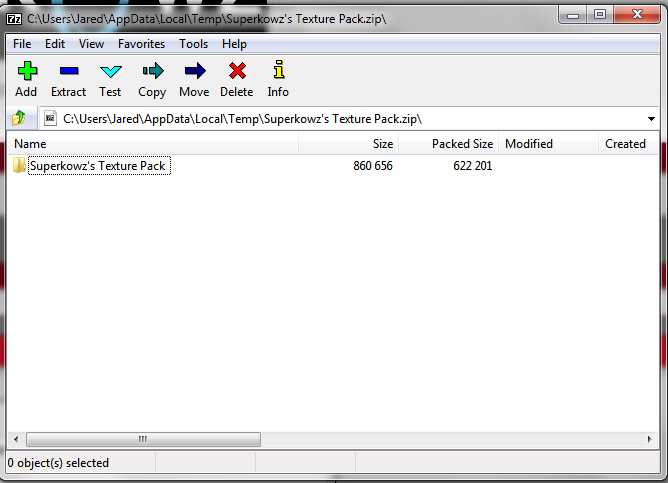Screen dimensions: 668x483
Task: Click inside the archive path field
Action: pyautogui.click(x=340, y=119)
